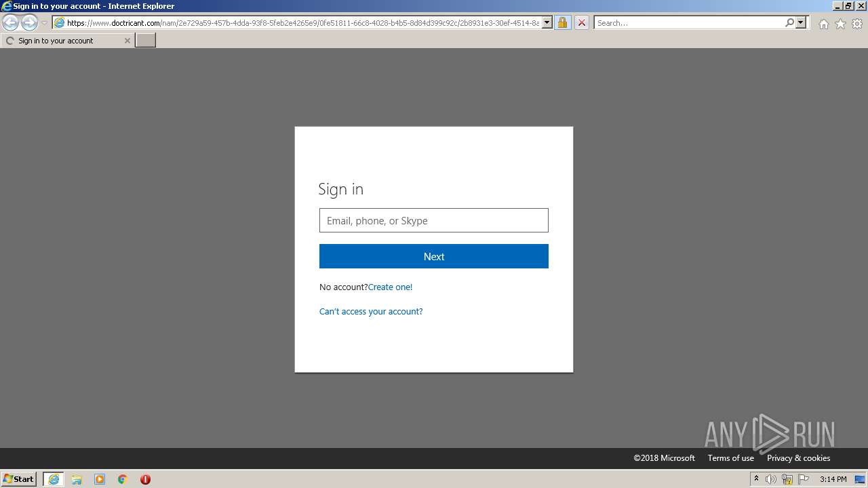
Task: Open a new tab button
Action: point(146,41)
